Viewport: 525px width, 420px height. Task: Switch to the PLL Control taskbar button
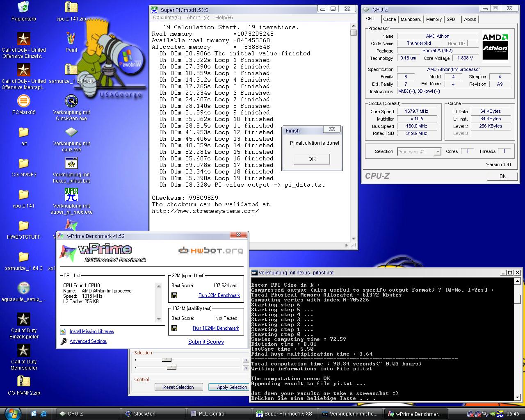pyautogui.click(x=219, y=413)
